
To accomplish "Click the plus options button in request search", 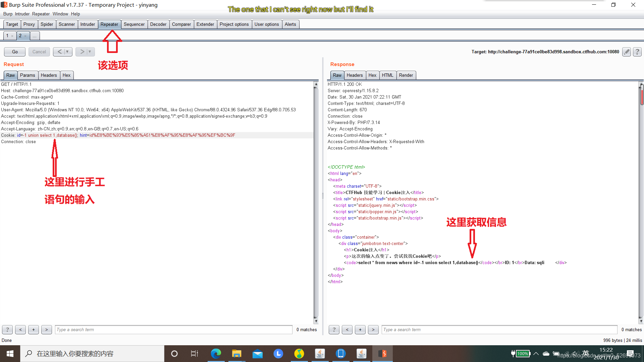I will point(34,330).
